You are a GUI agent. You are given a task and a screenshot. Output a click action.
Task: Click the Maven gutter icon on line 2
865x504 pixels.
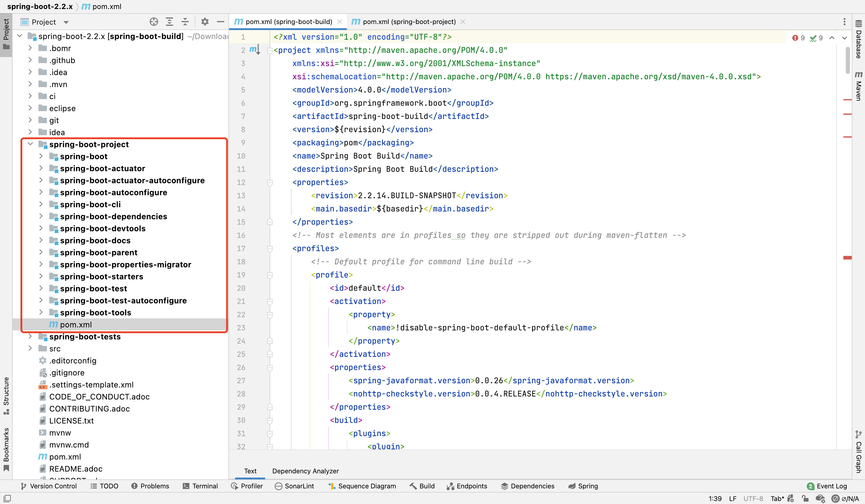coord(253,50)
